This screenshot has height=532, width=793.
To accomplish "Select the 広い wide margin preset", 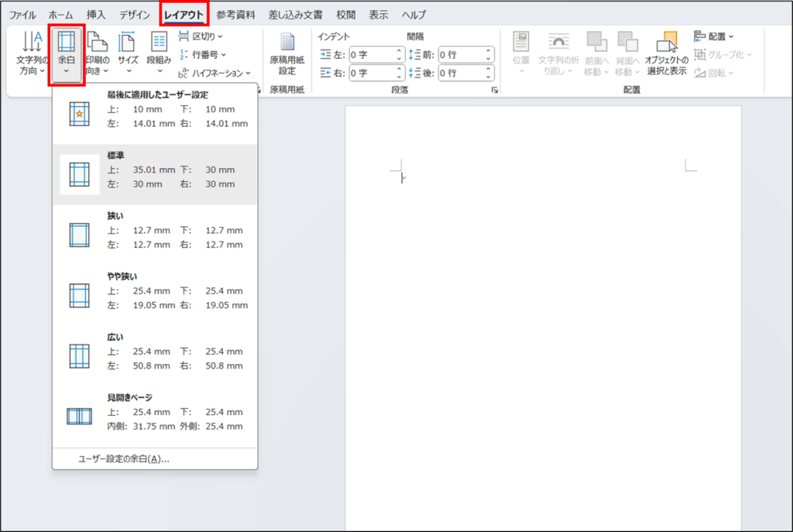I will coord(155,356).
